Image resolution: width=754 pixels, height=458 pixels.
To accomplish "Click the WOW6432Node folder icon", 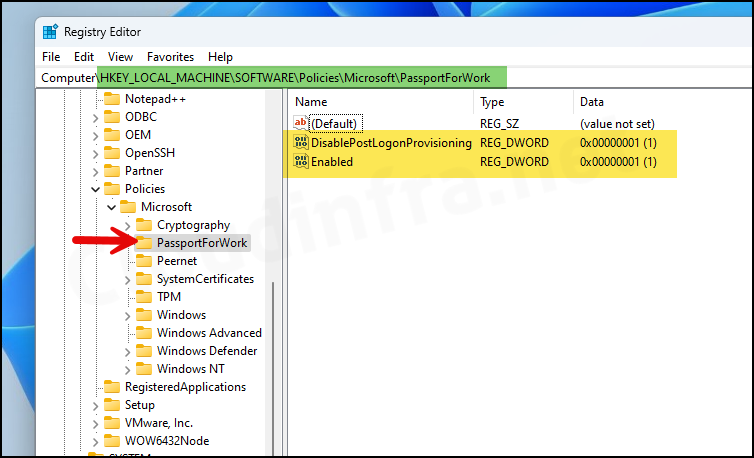I will point(112,442).
